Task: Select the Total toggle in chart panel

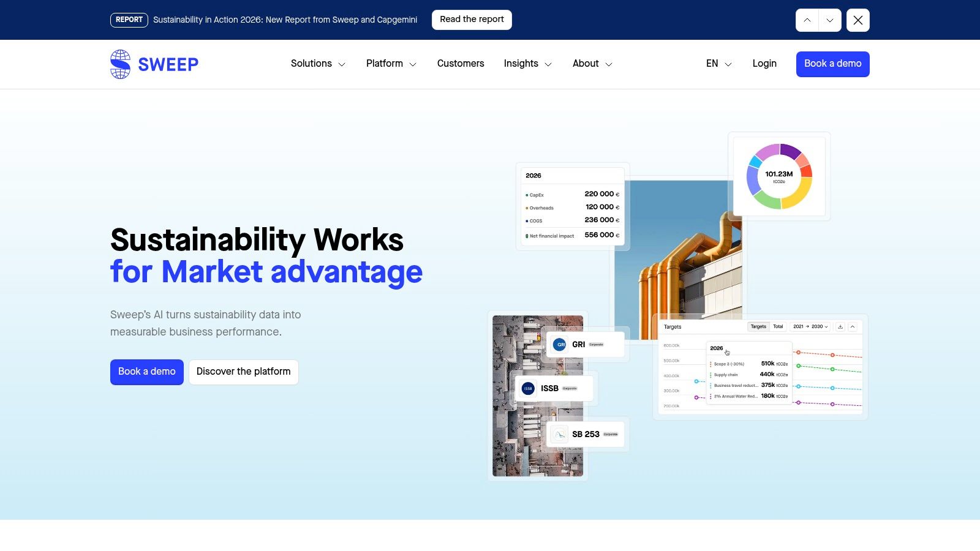Action: click(x=778, y=326)
